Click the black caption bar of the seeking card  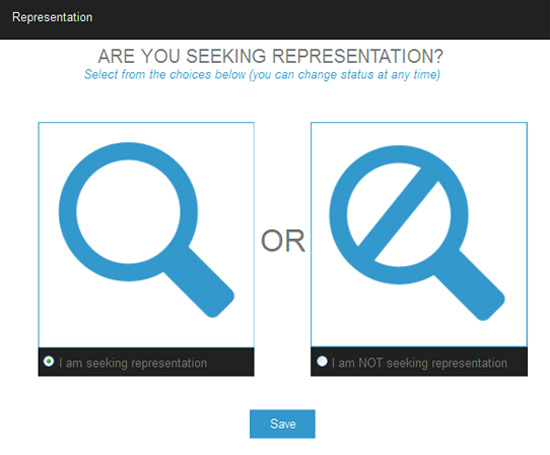pyautogui.click(x=146, y=362)
